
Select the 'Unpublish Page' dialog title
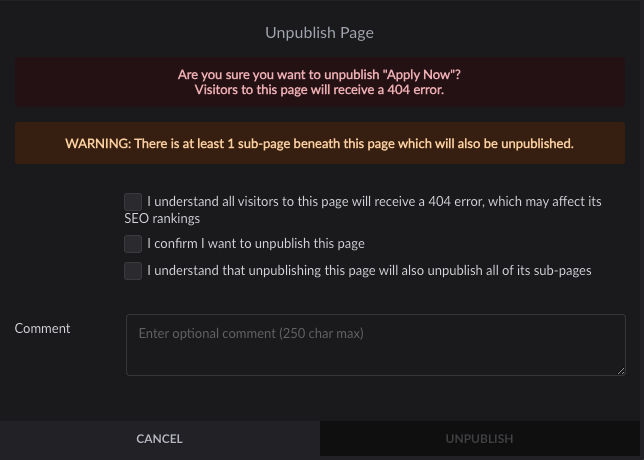320,33
